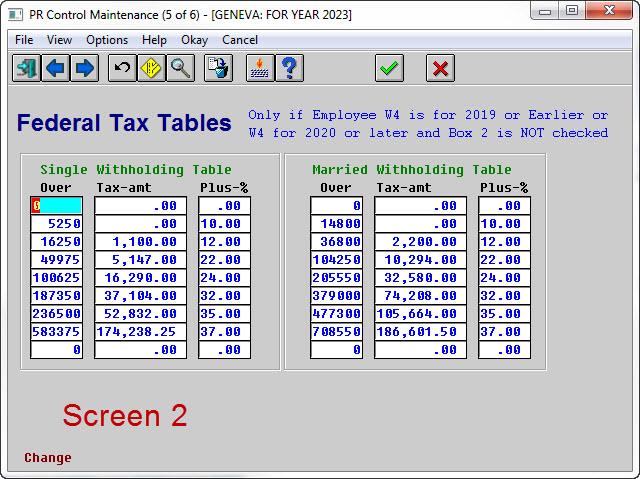Open the View menu
The image size is (640, 479).
click(59, 40)
